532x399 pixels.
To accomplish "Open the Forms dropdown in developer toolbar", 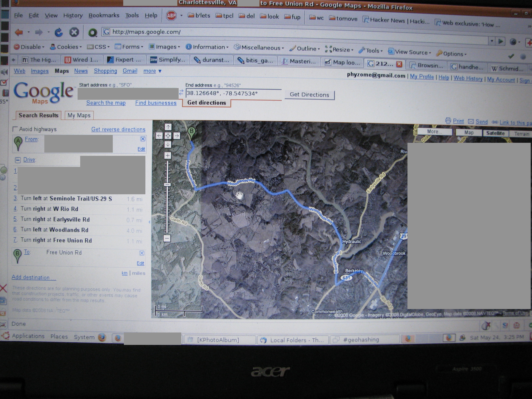I will (x=129, y=47).
